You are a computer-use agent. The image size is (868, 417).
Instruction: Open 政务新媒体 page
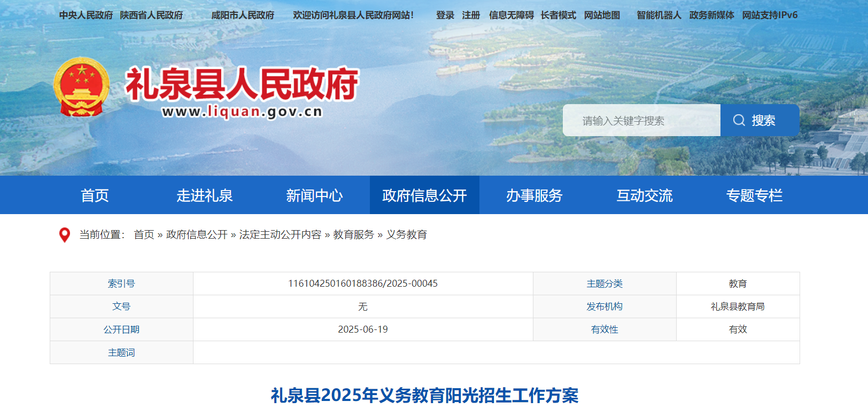(x=712, y=15)
